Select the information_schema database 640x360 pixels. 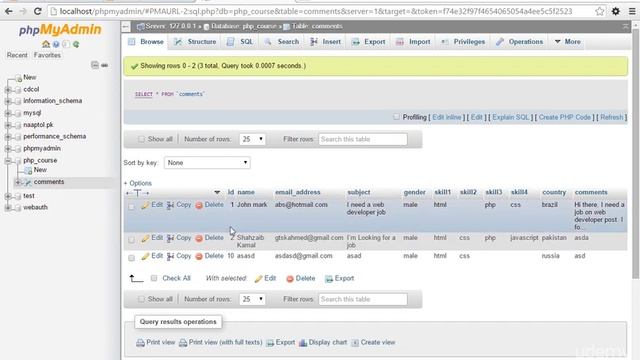pyautogui.click(x=52, y=101)
